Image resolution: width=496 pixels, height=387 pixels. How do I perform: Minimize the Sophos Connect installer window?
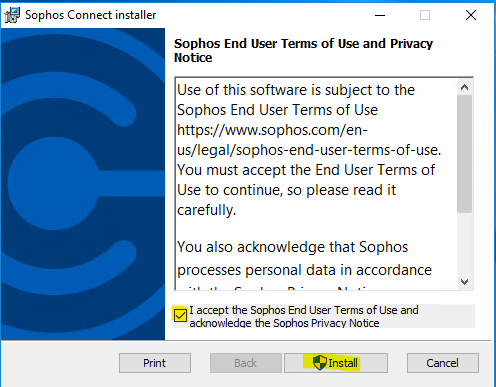(380, 15)
